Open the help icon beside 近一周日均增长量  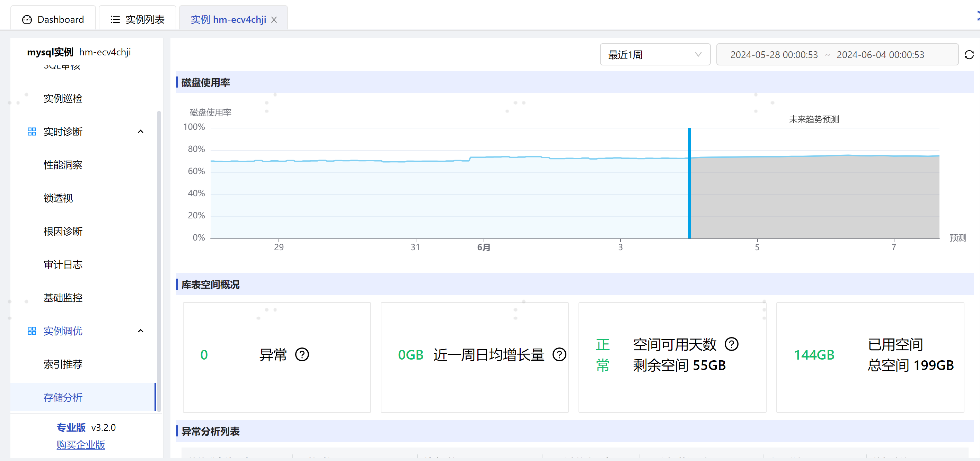tap(559, 355)
